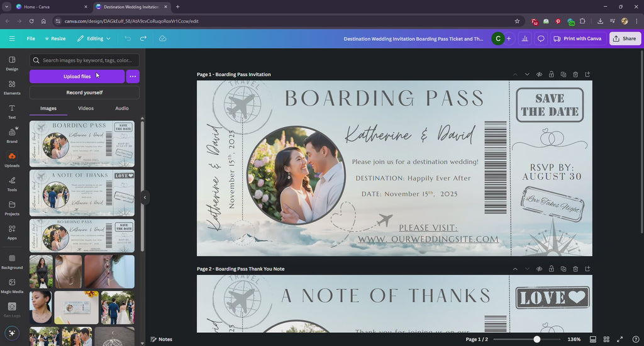Viewport: 644px width, 346px height.
Task: Click the zoom slider handle
Action: [536, 339]
